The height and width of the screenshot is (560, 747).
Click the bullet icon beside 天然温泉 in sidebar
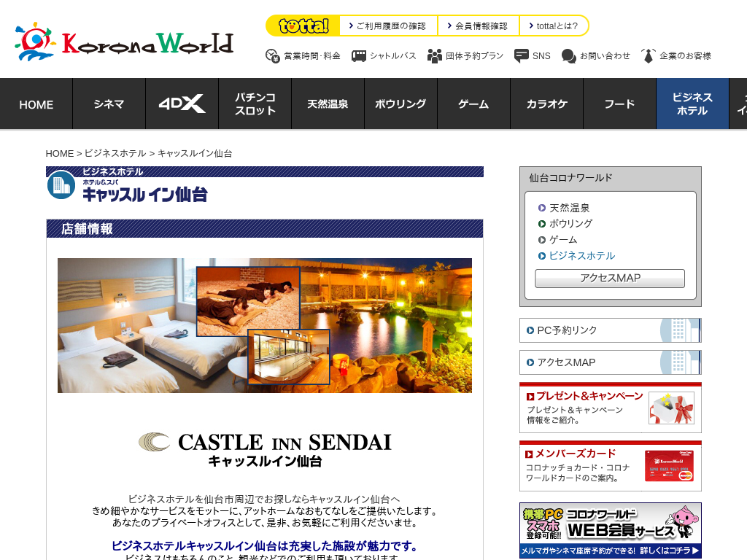[542, 208]
